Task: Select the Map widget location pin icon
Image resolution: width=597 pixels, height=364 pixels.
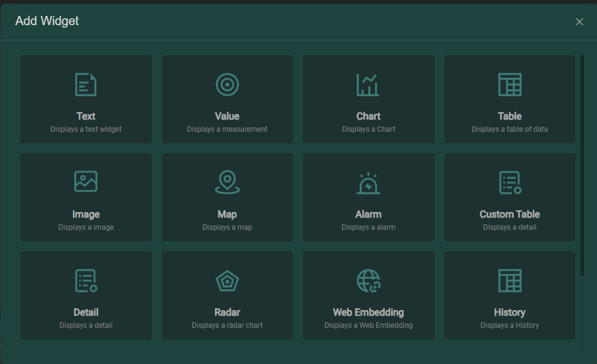Action: click(227, 182)
